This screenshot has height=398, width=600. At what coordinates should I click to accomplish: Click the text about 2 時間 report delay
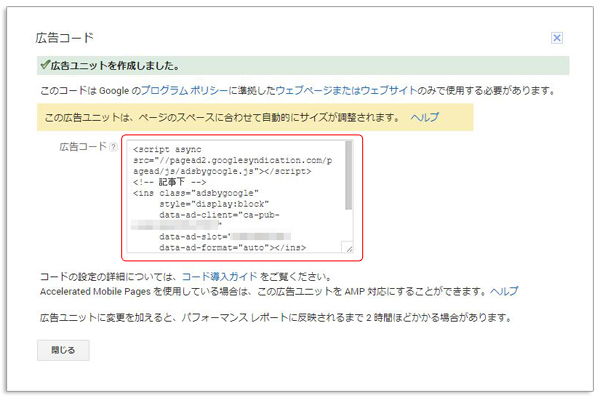pyautogui.click(x=276, y=317)
